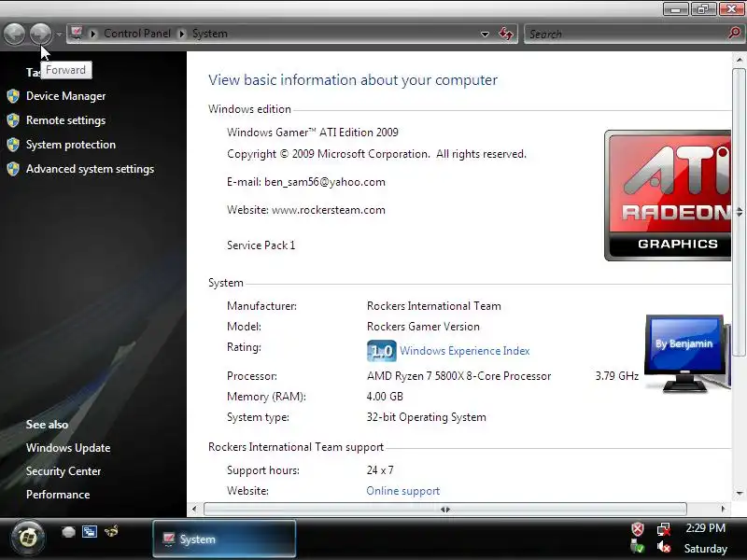Click the Rockers International Team manufacturer value
The height and width of the screenshot is (560, 747).
coord(434,306)
